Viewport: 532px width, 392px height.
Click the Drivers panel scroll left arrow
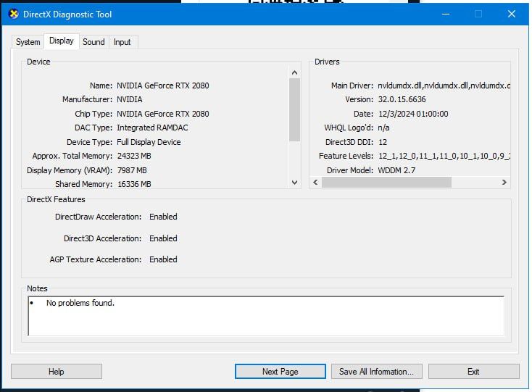tap(315, 183)
